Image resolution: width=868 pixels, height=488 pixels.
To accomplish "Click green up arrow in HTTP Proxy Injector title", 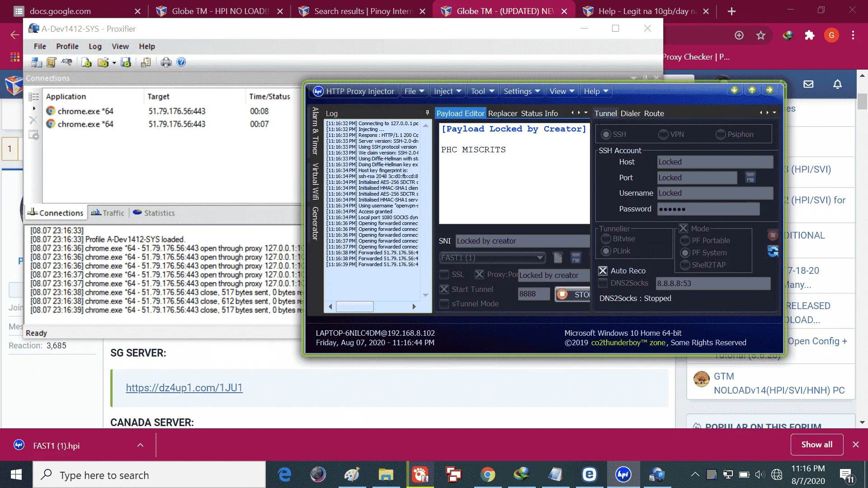I will 752,90.
